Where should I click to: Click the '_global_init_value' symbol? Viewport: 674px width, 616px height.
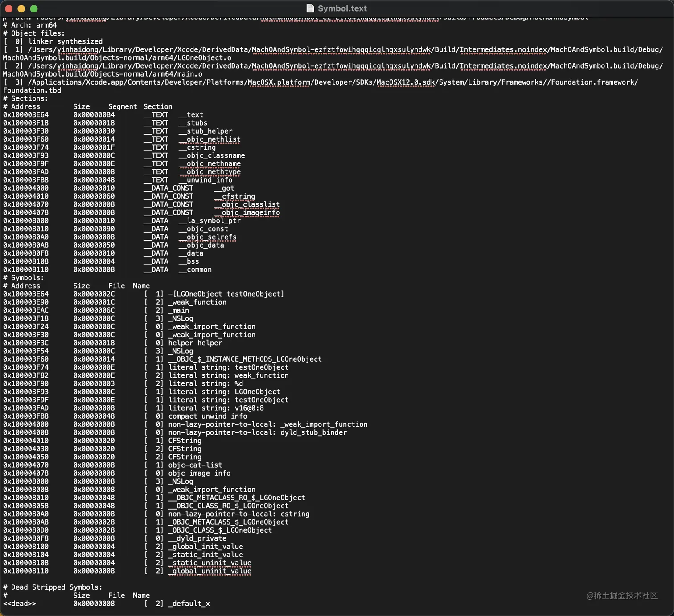pyautogui.click(x=206, y=547)
